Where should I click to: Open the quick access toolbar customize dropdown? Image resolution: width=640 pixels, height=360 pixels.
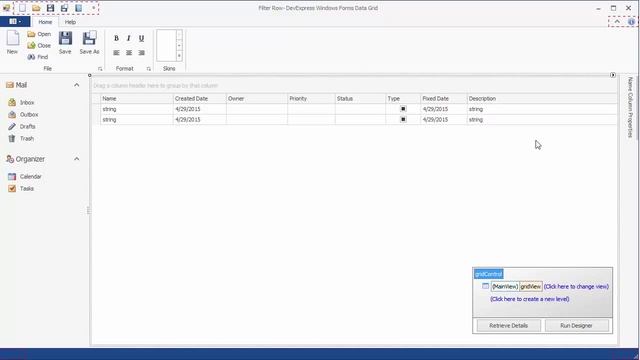tap(93, 8)
